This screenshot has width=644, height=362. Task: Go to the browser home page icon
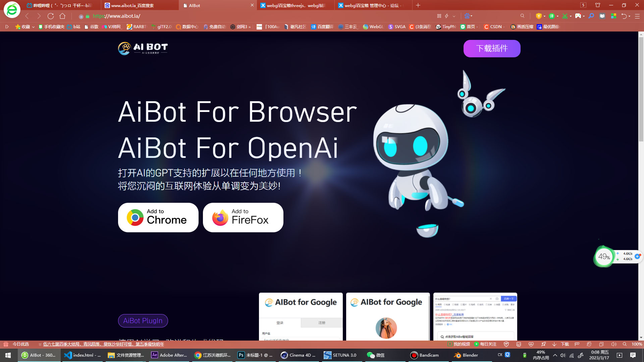[62, 16]
